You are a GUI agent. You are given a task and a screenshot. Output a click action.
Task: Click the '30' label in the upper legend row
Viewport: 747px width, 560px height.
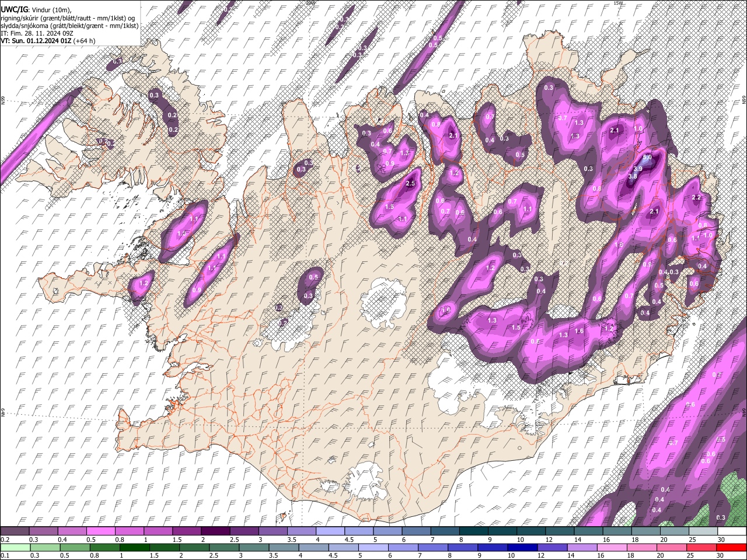pyautogui.click(x=721, y=540)
